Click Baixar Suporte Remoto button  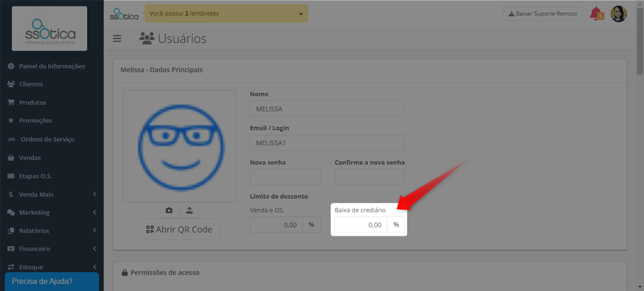(542, 14)
